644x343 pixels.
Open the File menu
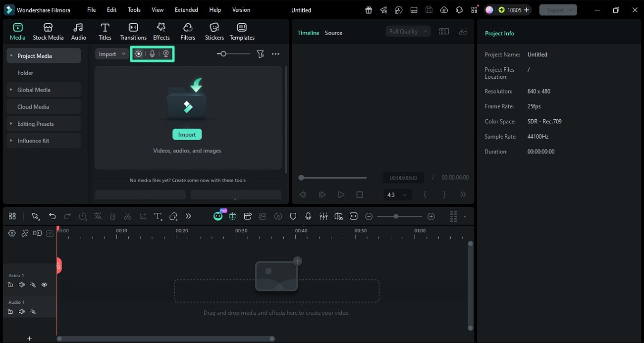point(92,10)
